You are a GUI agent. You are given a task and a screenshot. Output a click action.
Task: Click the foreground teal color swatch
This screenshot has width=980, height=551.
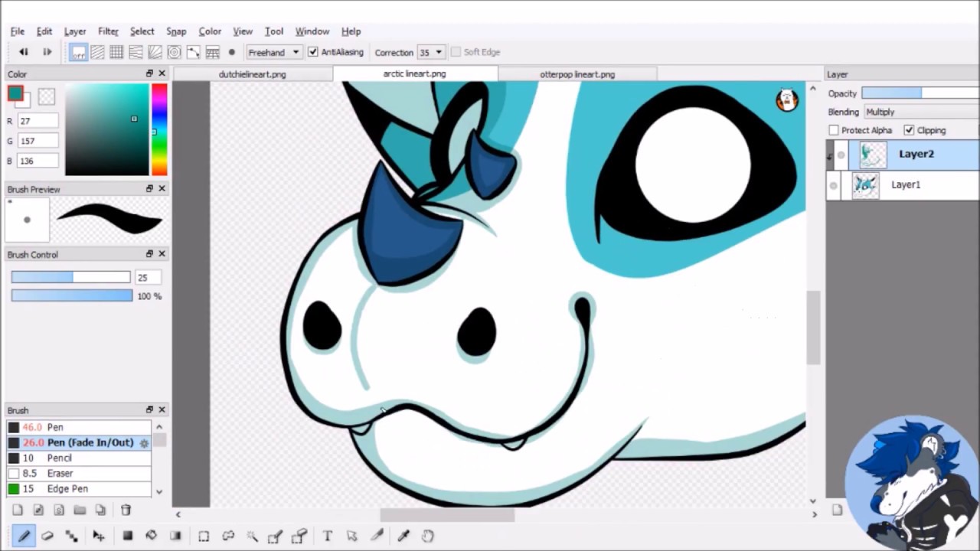pyautogui.click(x=15, y=93)
